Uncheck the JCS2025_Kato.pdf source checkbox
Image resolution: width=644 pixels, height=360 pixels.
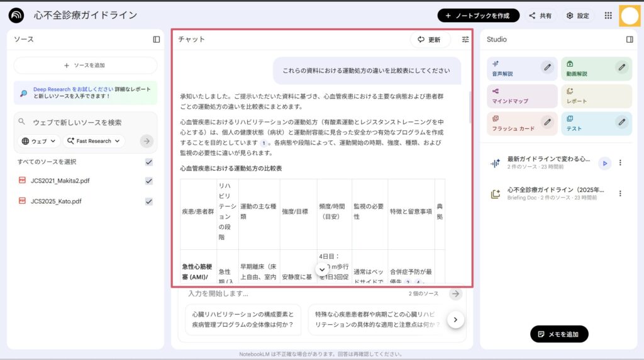point(149,201)
